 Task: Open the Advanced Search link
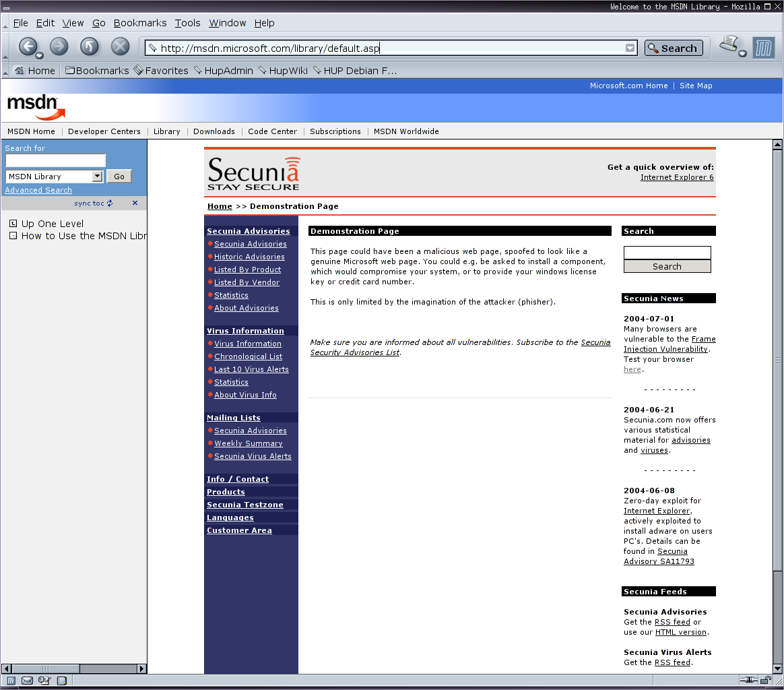click(38, 190)
